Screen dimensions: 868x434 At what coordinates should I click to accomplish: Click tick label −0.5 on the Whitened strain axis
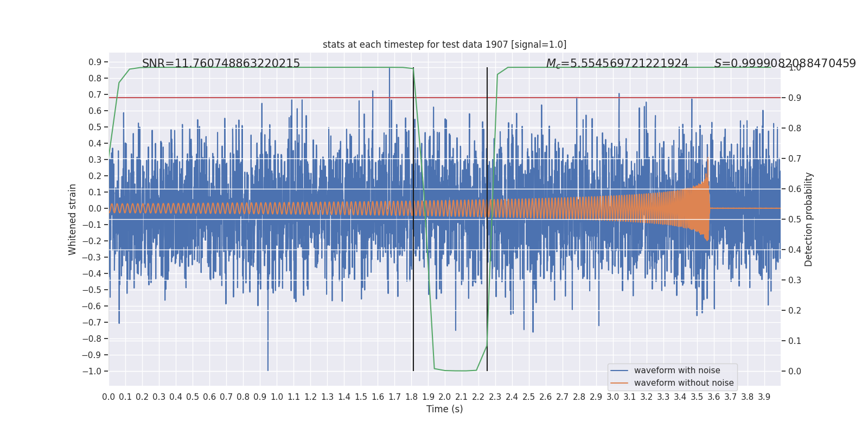pos(92,290)
